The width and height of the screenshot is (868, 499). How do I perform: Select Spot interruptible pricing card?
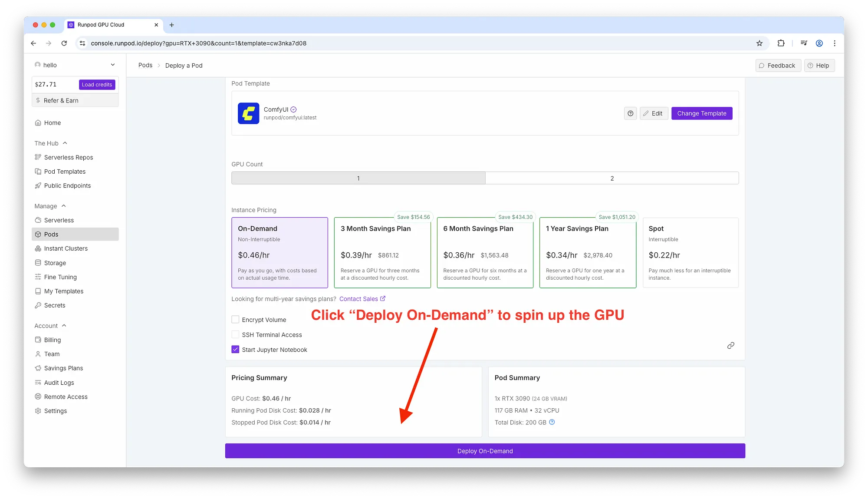pyautogui.click(x=690, y=253)
